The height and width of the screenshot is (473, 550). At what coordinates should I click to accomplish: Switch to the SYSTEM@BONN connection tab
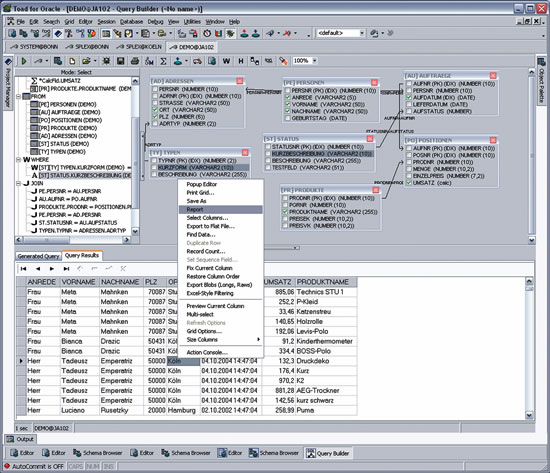(x=34, y=47)
